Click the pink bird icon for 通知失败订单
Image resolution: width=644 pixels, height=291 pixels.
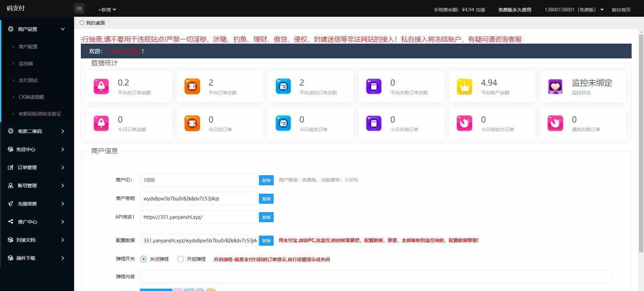click(x=555, y=123)
